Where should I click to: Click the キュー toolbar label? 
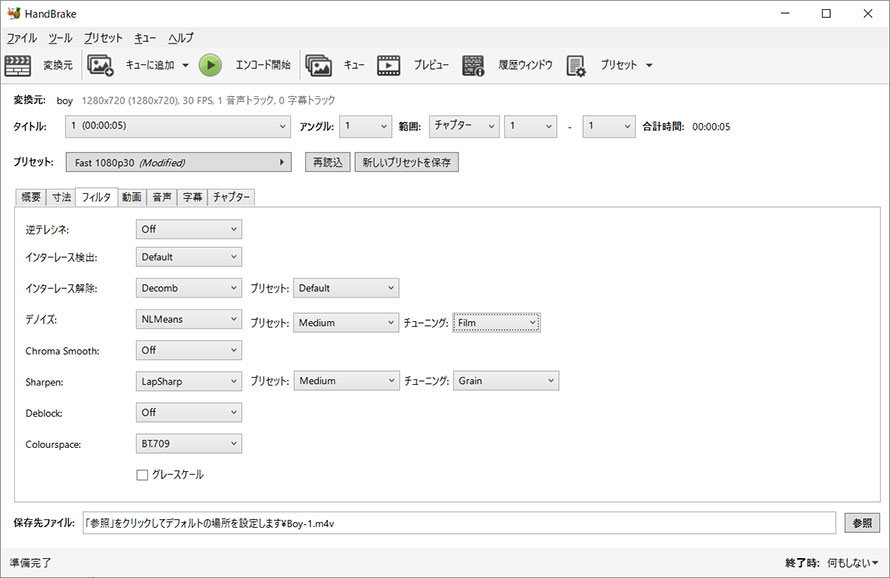pyautogui.click(x=354, y=65)
